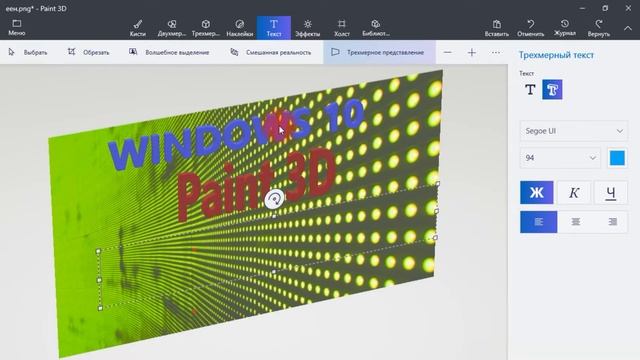Toggle bold Ж formatting

pos(537,193)
